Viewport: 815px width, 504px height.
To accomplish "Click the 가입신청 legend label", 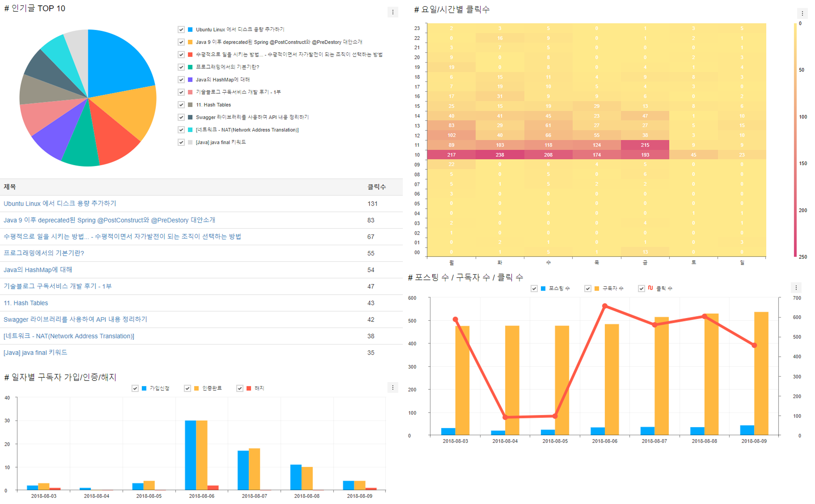I will (x=160, y=388).
